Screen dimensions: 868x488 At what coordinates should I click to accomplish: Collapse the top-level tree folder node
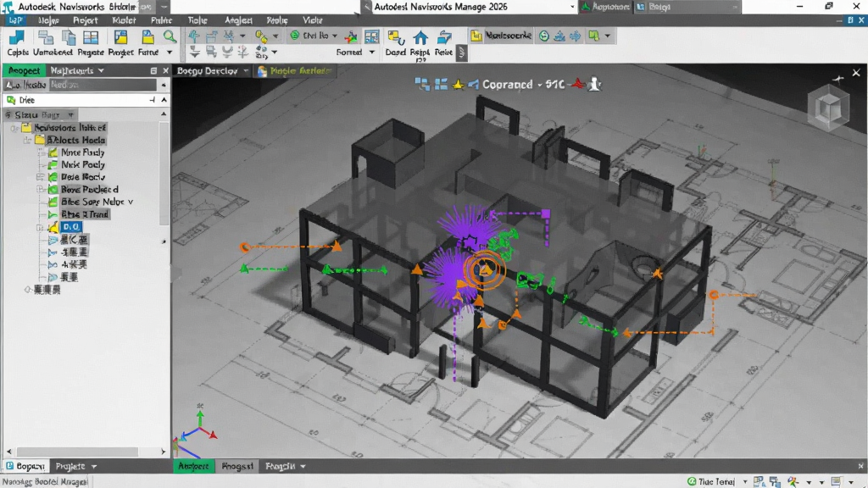[x=14, y=128]
